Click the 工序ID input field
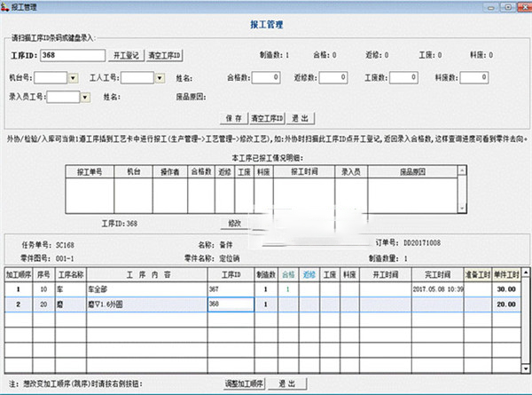 (73, 55)
